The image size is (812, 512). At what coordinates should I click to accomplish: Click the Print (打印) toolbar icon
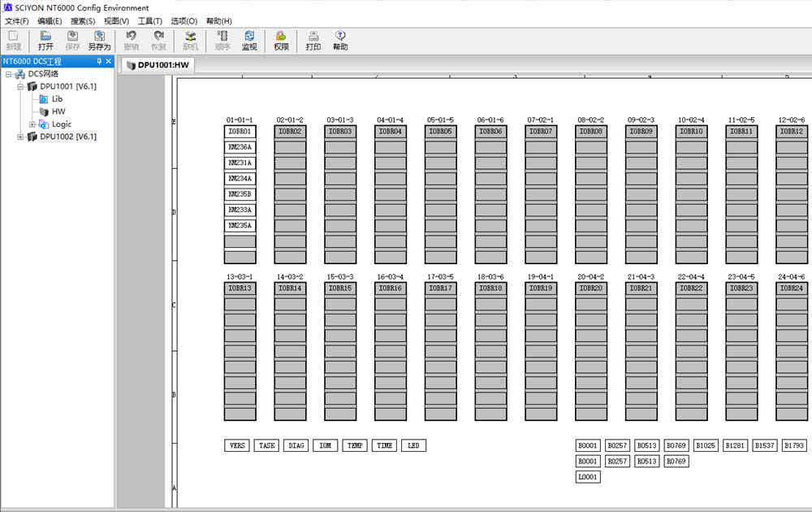(x=313, y=41)
